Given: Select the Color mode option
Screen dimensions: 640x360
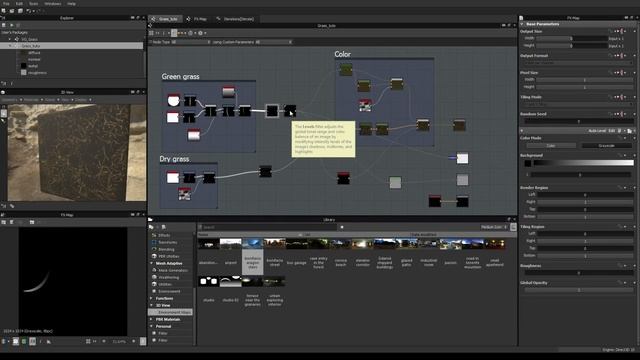Looking at the screenshot, I should click(551, 146).
